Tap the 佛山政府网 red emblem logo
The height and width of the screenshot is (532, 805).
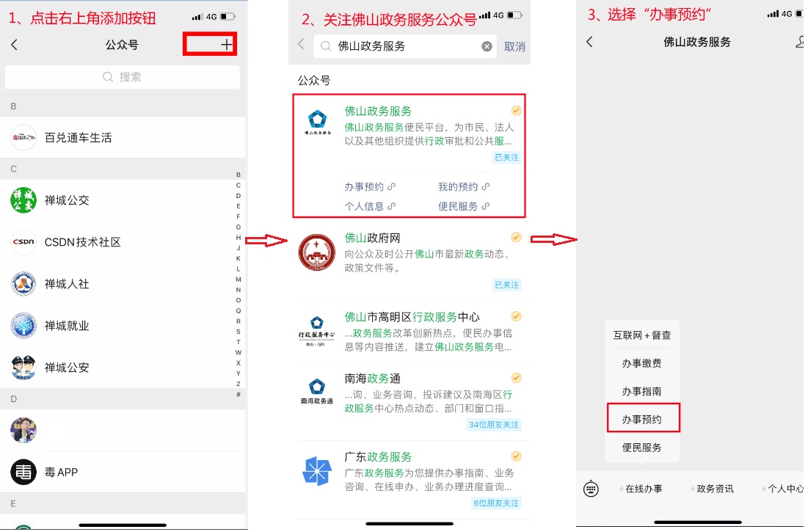tap(317, 252)
